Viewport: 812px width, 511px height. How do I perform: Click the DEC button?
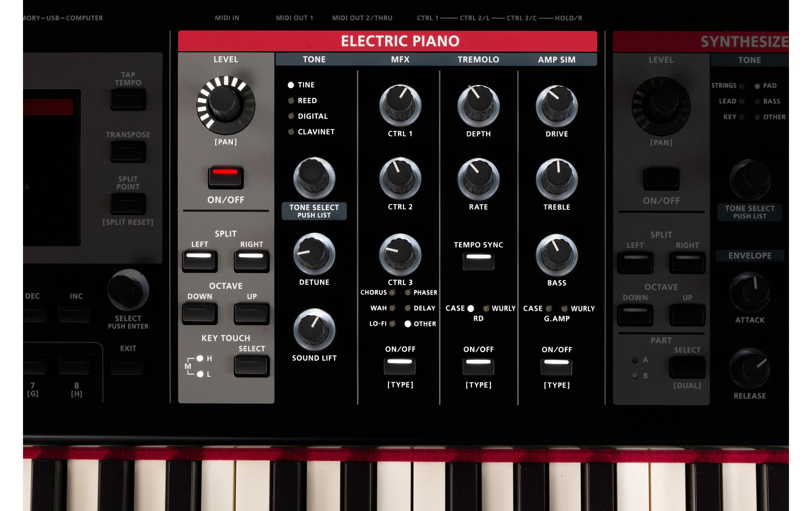click(x=34, y=314)
